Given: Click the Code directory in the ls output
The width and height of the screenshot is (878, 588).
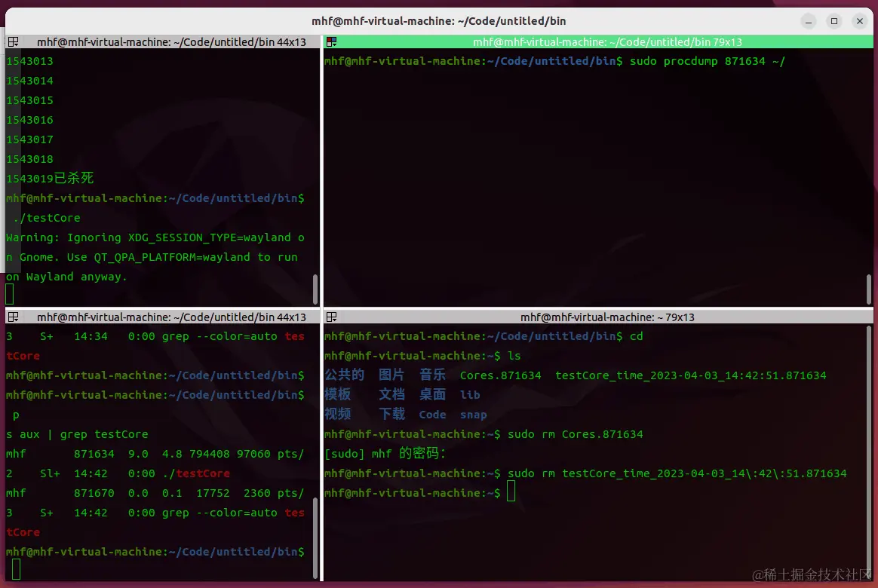Looking at the screenshot, I should [x=432, y=415].
